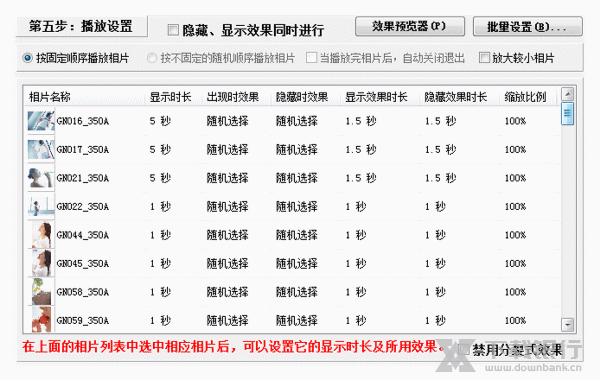Select thumbnail of GN059_350A

coord(41,320)
